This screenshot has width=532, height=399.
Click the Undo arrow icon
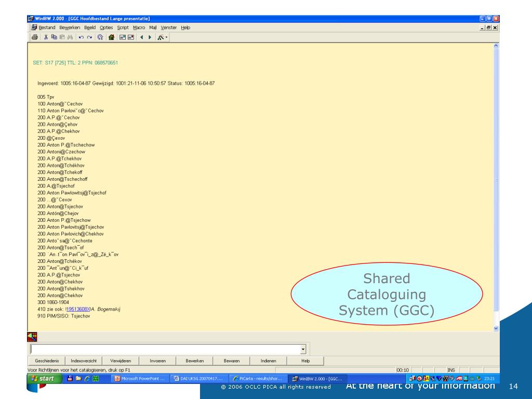(81, 37)
